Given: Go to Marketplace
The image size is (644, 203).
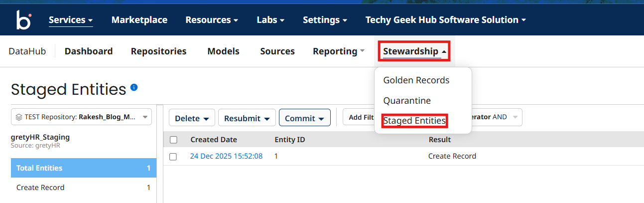Looking at the screenshot, I should tap(139, 20).
